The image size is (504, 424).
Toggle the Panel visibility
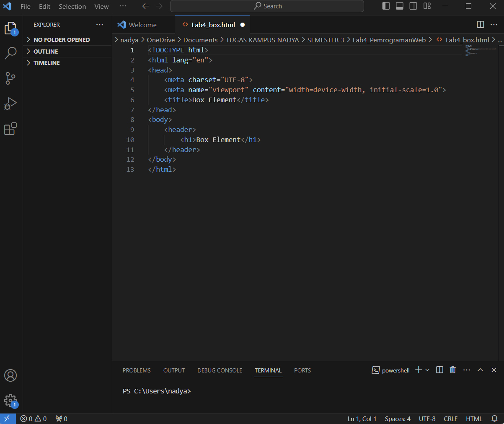399,6
